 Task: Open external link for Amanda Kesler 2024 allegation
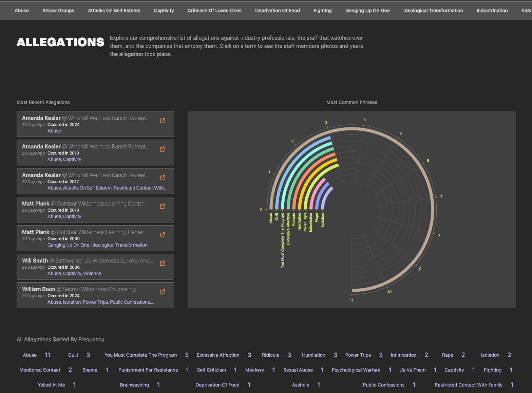(x=163, y=121)
